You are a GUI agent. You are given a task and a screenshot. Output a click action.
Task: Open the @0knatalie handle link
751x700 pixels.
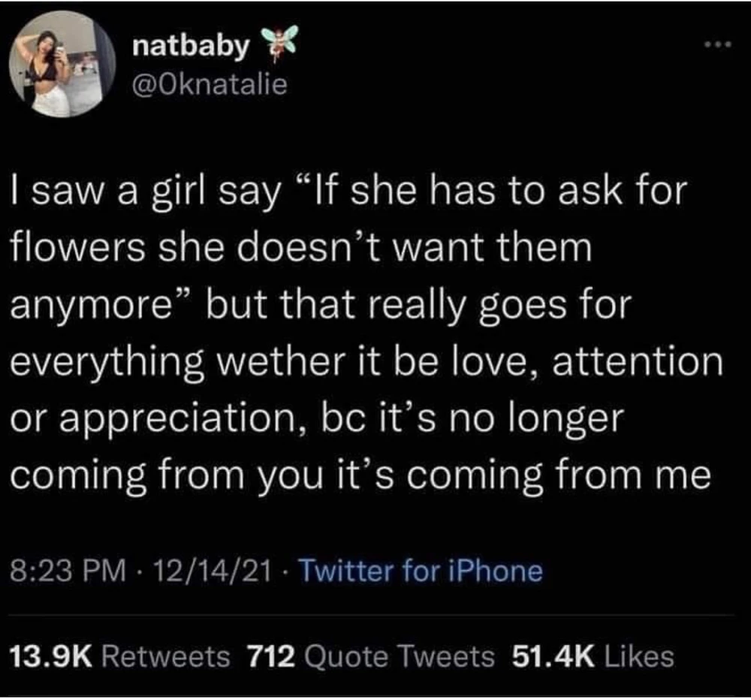coord(210,85)
